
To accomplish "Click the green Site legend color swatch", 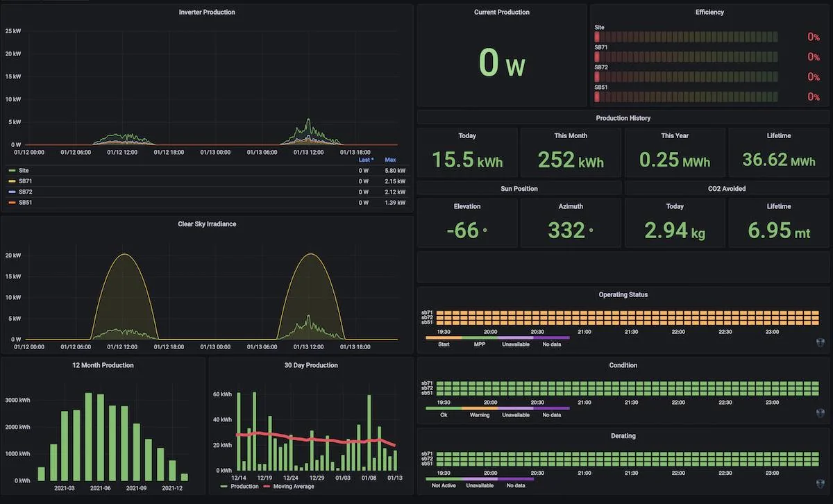I will click(x=12, y=170).
